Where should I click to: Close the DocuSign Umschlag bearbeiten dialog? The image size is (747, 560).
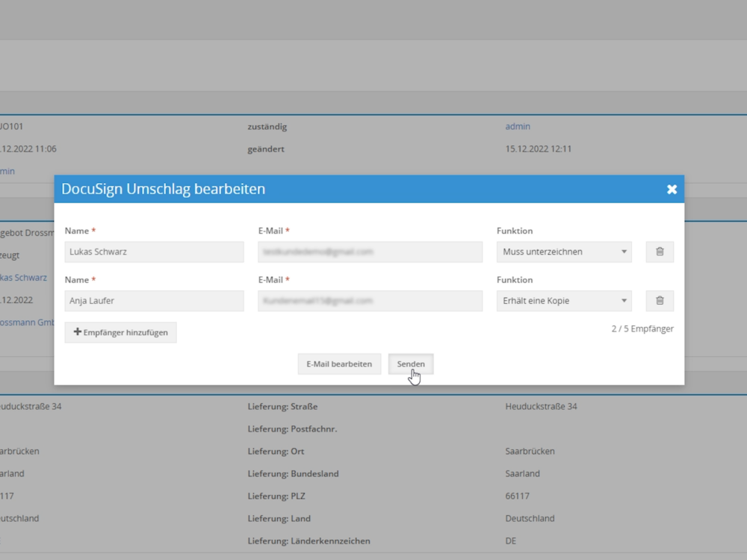coord(672,190)
